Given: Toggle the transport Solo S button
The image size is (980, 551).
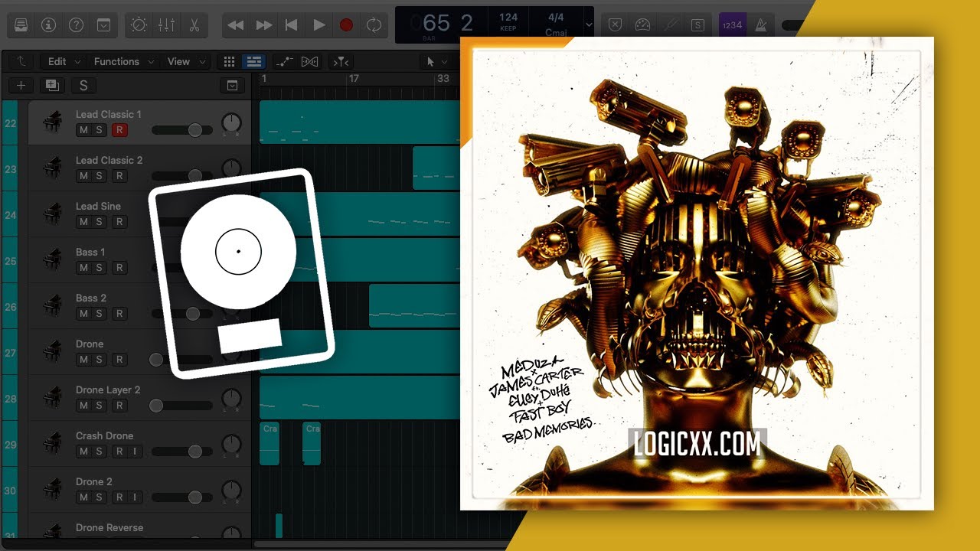Looking at the screenshot, I should (697, 25).
